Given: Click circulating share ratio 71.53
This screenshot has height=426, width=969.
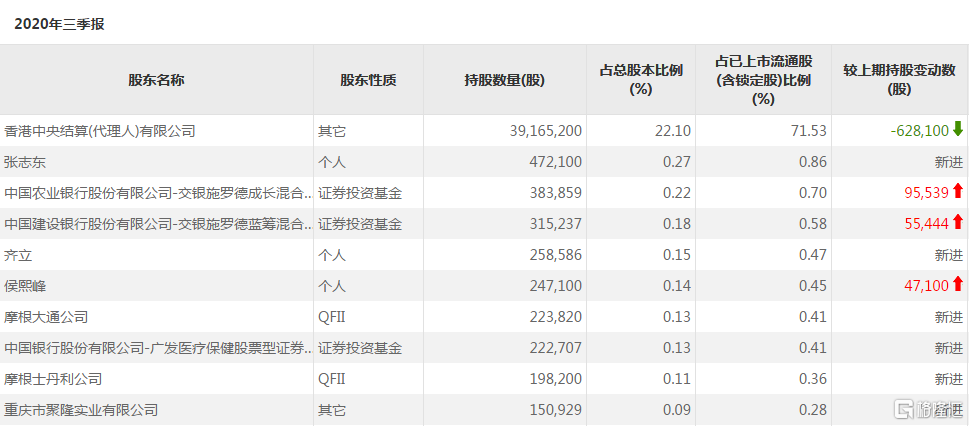Looking at the screenshot, I should click(811, 131).
